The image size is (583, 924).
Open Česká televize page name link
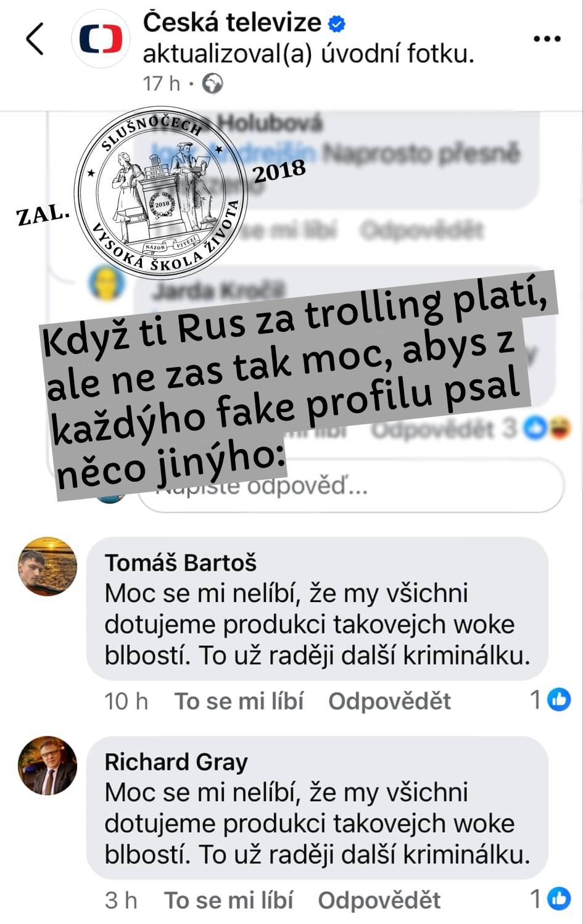point(232,23)
